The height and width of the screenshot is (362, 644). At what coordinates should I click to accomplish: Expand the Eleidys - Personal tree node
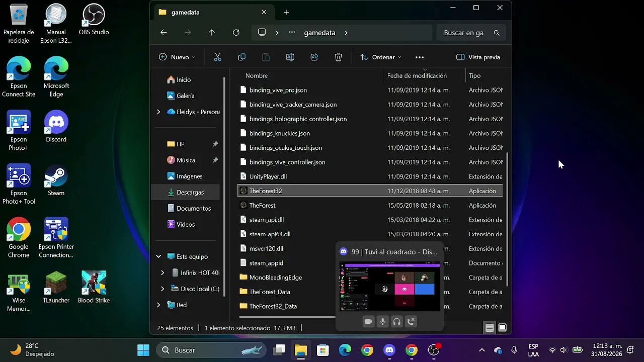(158, 112)
